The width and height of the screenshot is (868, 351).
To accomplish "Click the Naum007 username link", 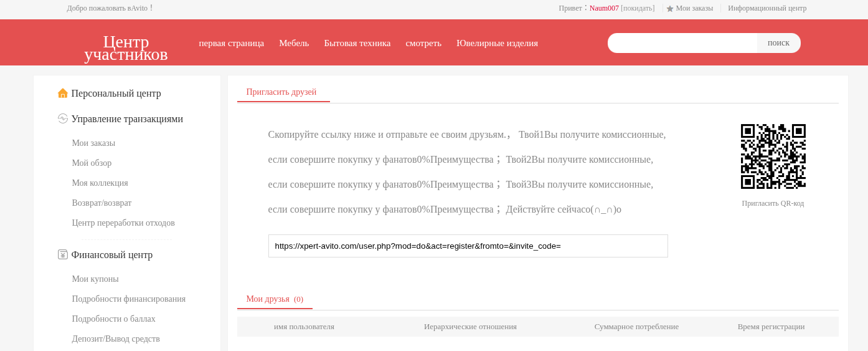I will pyautogui.click(x=604, y=8).
